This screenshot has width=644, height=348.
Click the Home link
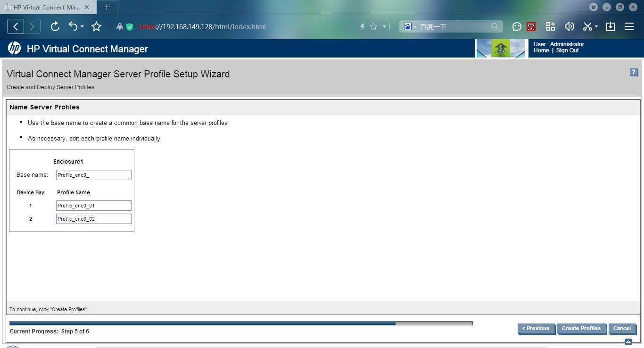point(541,50)
